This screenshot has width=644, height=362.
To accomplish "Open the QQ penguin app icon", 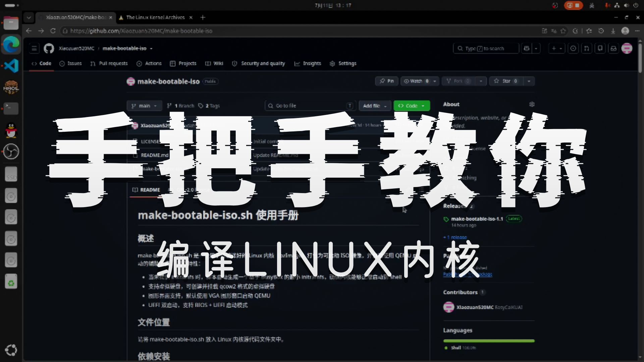I will click(x=11, y=130).
